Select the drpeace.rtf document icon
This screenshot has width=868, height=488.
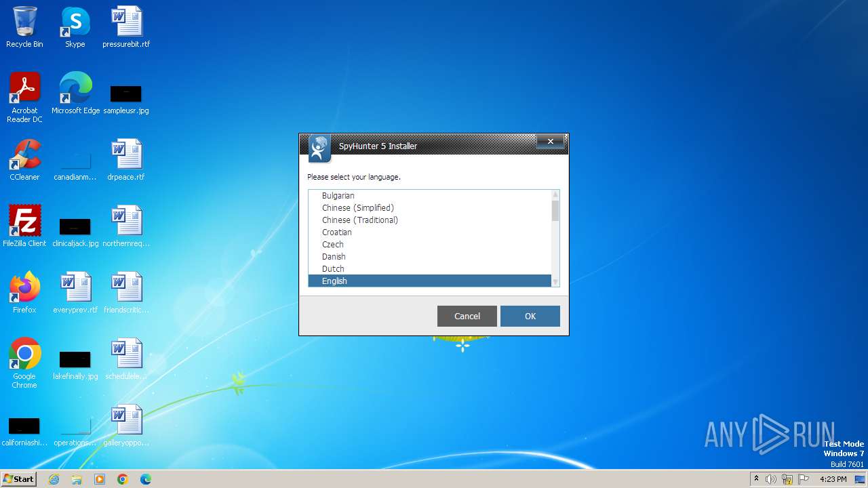click(x=126, y=160)
